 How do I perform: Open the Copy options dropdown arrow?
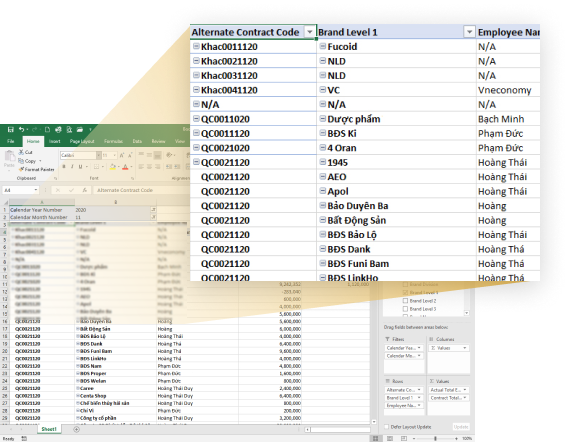coord(40,161)
